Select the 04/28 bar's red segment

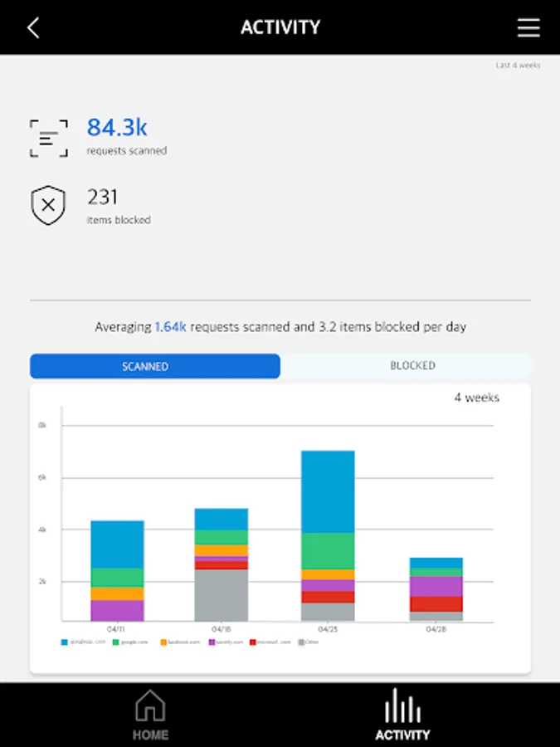[x=436, y=604]
